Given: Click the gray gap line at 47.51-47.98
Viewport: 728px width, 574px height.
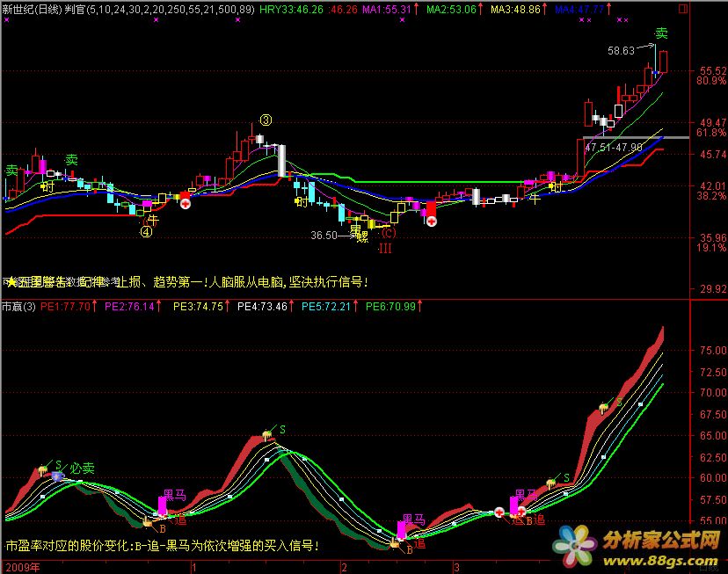Looking at the screenshot, I should (x=636, y=137).
